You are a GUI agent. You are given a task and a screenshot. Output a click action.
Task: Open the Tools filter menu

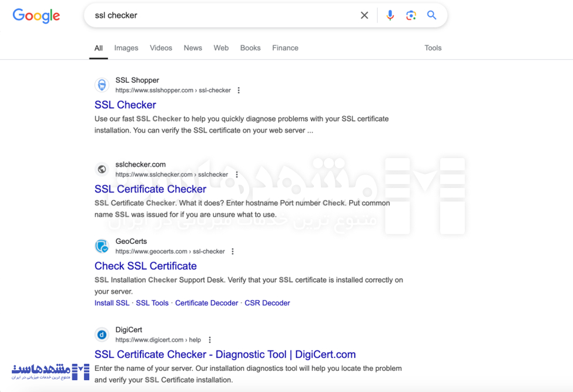[x=433, y=48]
